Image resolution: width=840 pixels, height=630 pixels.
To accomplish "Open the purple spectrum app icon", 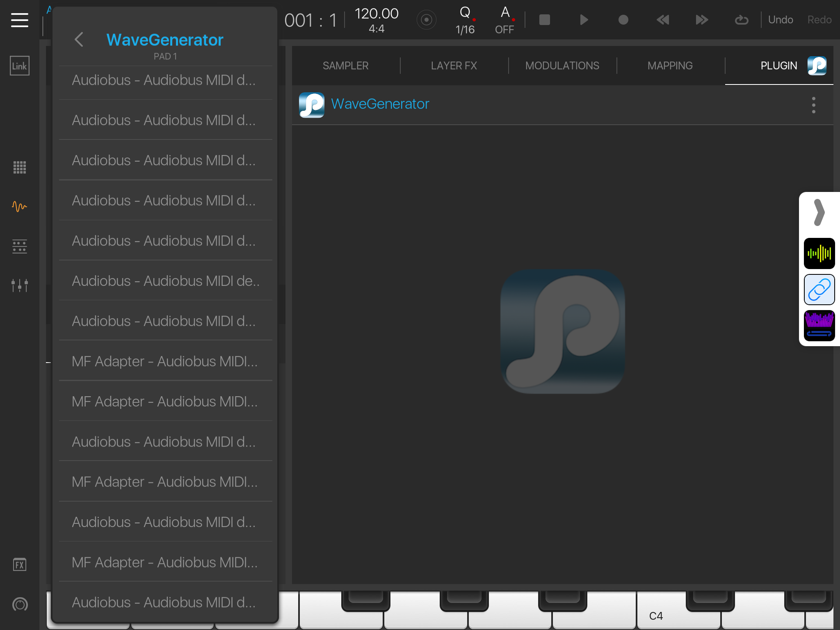I will tap(819, 326).
